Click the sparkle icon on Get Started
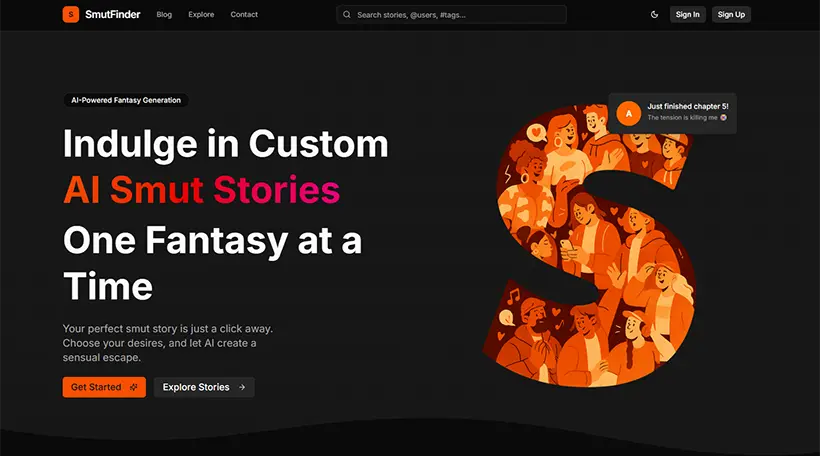Screen dimensions: 820x456 [x=132, y=387]
